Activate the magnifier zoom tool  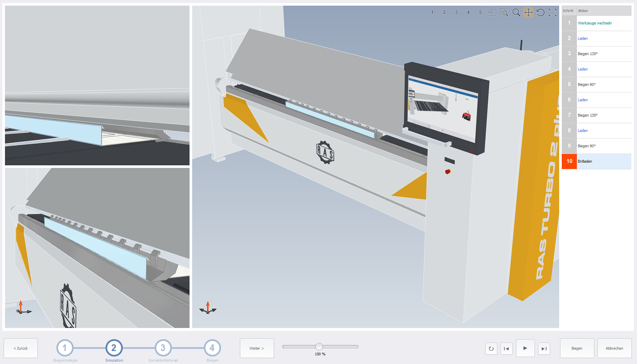[x=516, y=12]
